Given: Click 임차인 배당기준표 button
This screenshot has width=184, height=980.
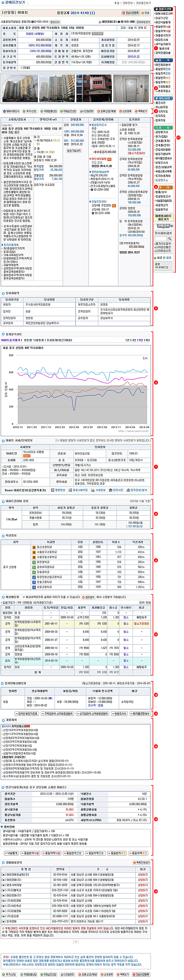Looking at the screenshot, I should pyautogui.click(x=27, y=714).
